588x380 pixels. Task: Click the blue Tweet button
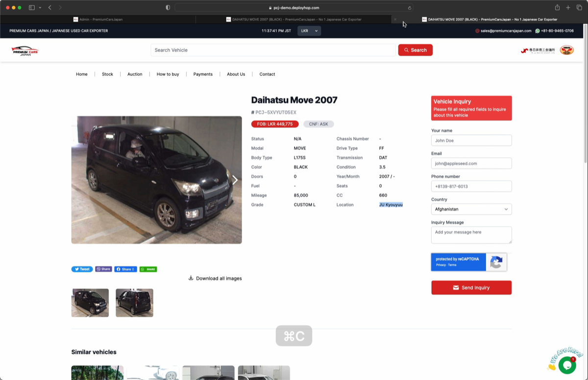[x=82, y=269]
